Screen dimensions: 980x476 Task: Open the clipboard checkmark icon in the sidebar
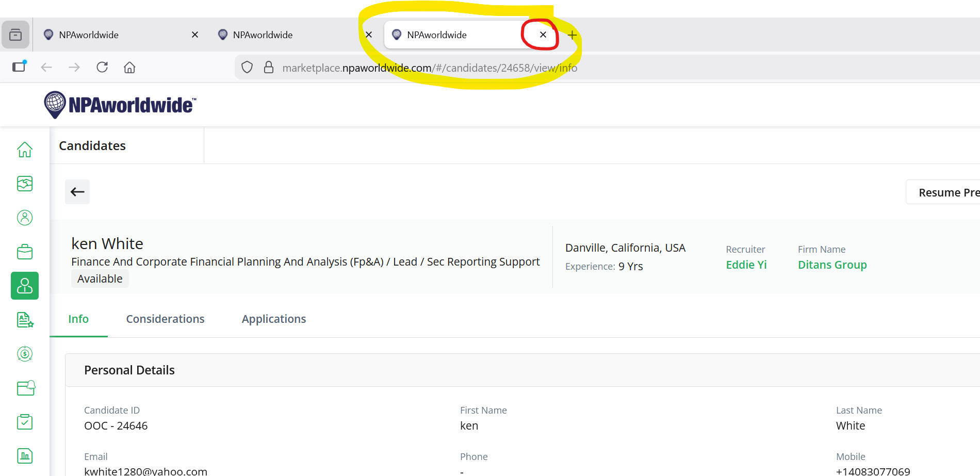pos(25,422)
